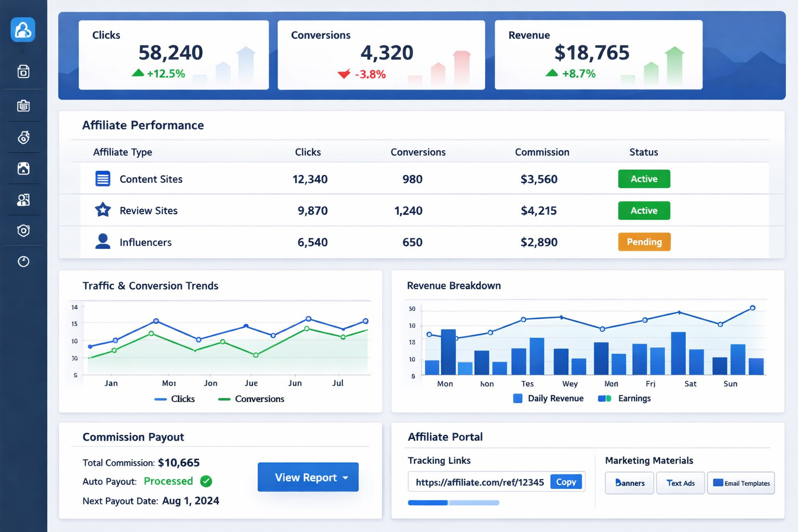Image resolution: width=798 pixels, height=532 pixels.
Task: Click the history clock icon at sidebar bottom
Action: pyautogui.click(x=23, y=261)
